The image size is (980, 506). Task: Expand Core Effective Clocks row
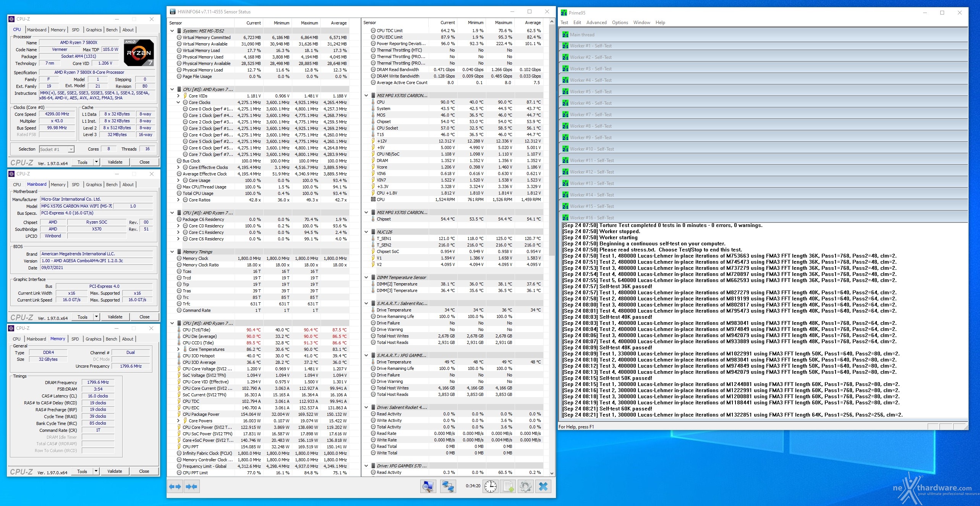pos(178,167)
